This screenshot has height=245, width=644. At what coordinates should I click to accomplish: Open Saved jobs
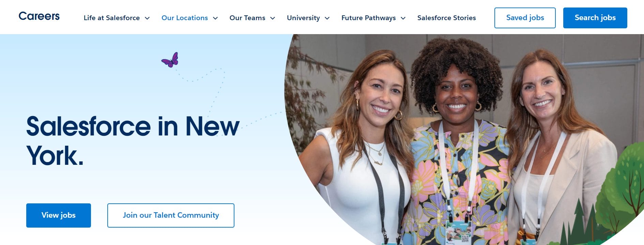click(525, 18)
